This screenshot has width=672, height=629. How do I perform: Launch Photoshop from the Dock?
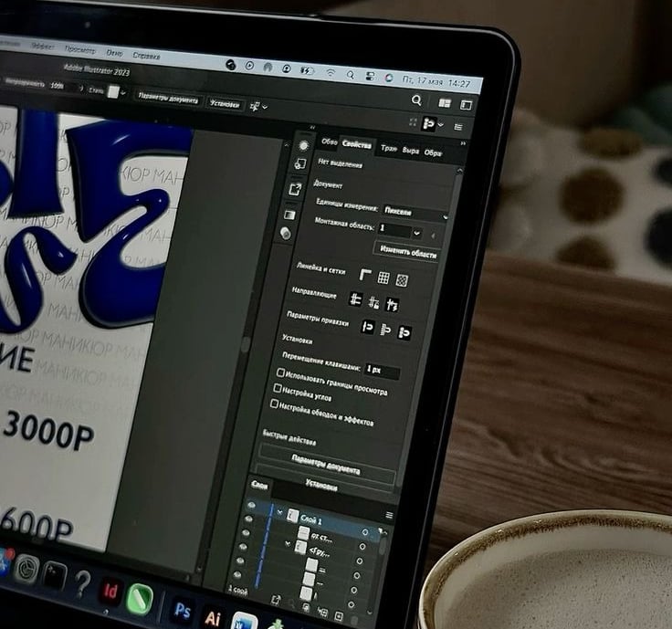tap(183, 610)
